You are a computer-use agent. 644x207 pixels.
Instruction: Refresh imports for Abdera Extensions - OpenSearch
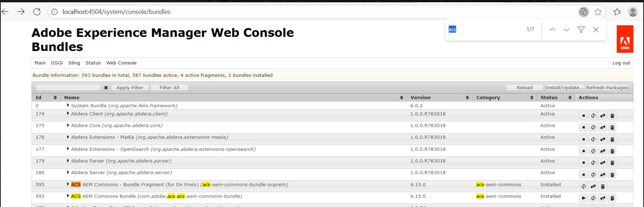pos(593,151)
